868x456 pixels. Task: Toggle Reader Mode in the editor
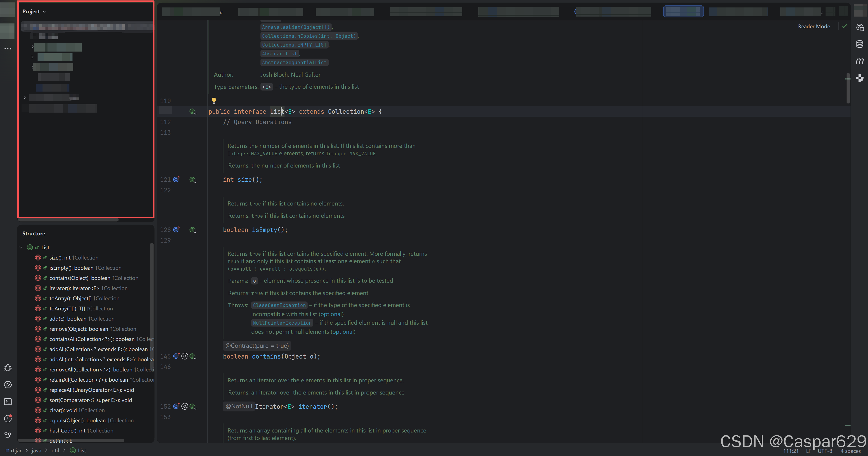tap(814, 26)
